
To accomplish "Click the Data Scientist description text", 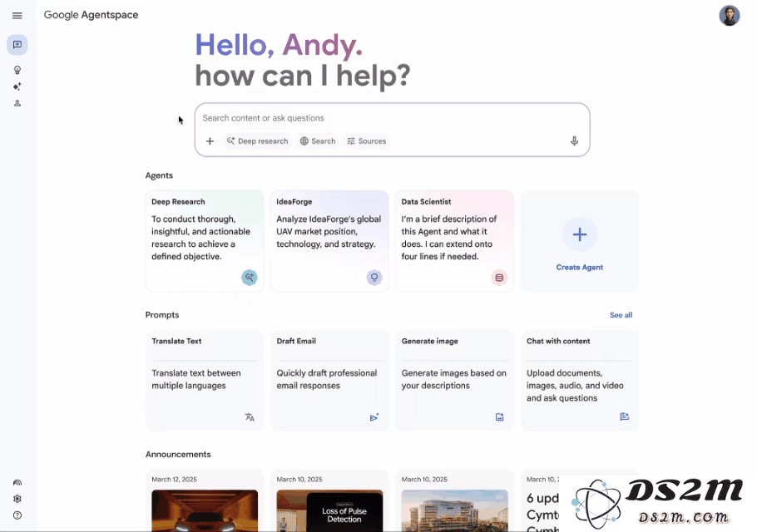I will pos(449,238).
